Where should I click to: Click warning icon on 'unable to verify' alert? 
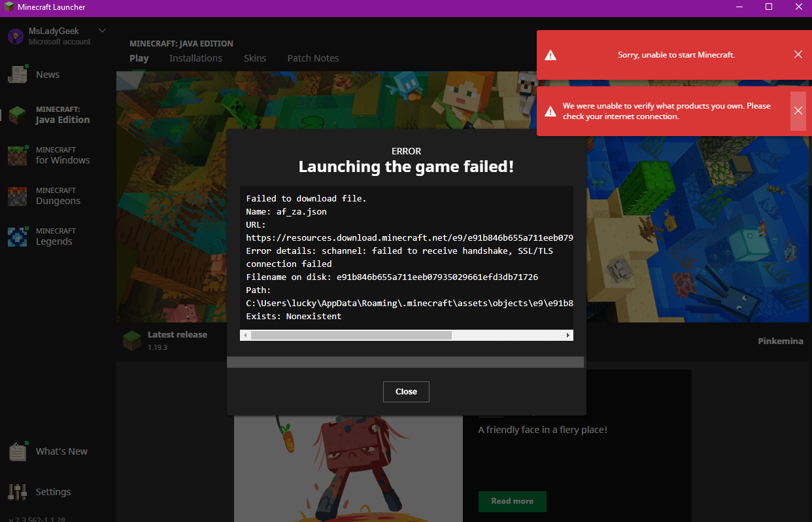coord(550,111)
